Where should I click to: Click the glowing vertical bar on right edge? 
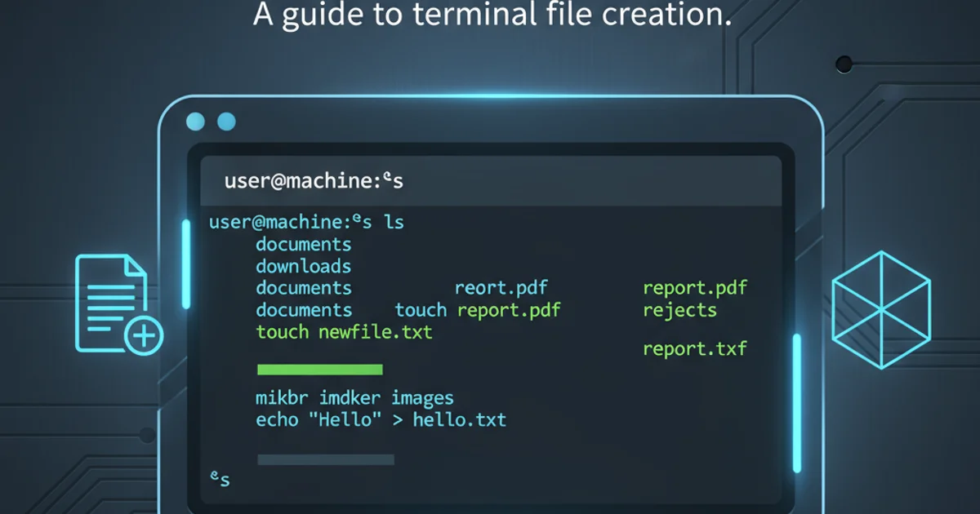797,403
